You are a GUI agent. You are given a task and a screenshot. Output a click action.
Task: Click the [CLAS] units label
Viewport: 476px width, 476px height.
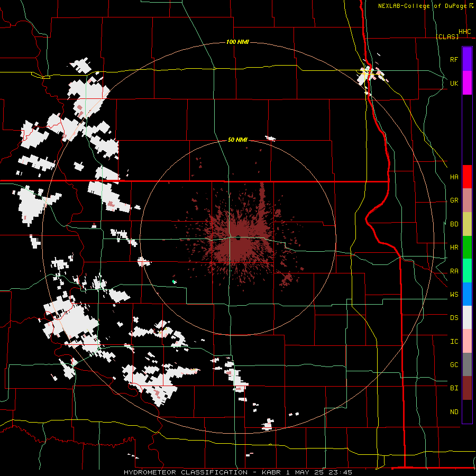tap(447, 36)
